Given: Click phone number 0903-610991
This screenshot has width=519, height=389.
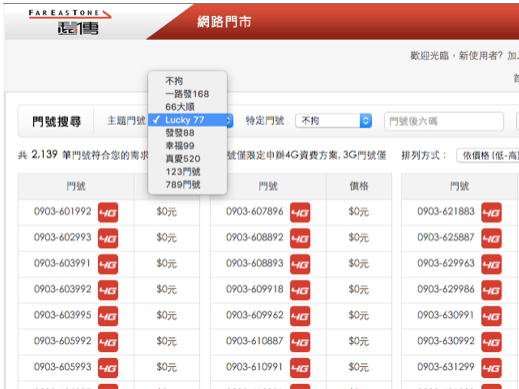Looking at the screenshot, I should click(x=255, y=367).
